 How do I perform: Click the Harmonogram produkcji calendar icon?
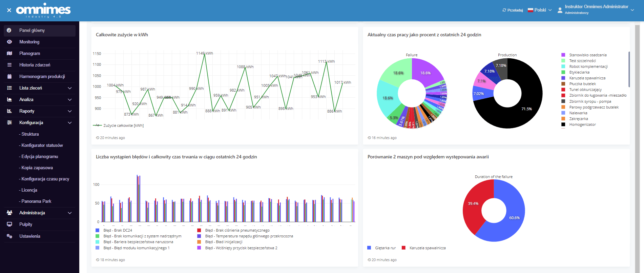(9, 76)
